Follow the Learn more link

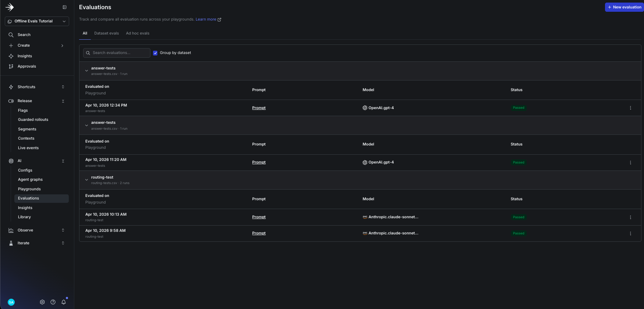point(206,19)
